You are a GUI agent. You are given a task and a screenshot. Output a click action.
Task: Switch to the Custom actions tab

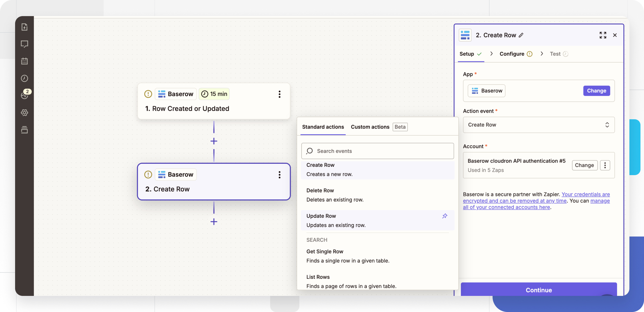pyautogui.click(x=370, y=127)
